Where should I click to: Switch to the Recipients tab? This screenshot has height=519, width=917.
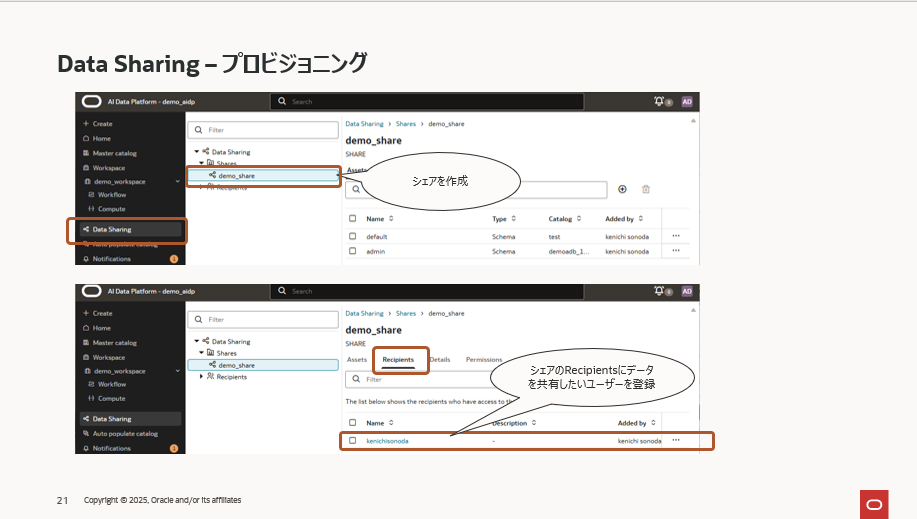pos(398,360)
